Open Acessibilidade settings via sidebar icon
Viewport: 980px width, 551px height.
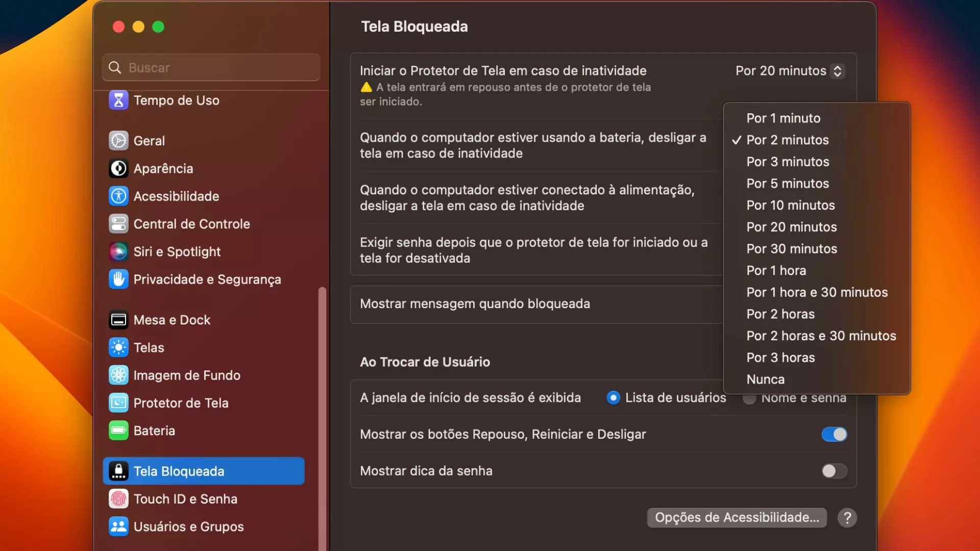pos(118,196)
